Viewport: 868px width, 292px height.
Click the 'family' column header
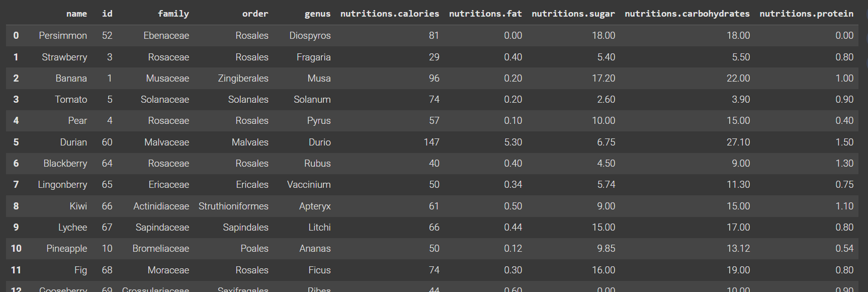[x=173, y=14]
